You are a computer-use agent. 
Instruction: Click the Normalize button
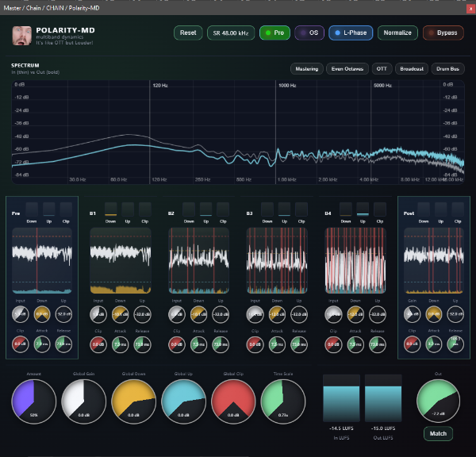(x=397, y=33)
